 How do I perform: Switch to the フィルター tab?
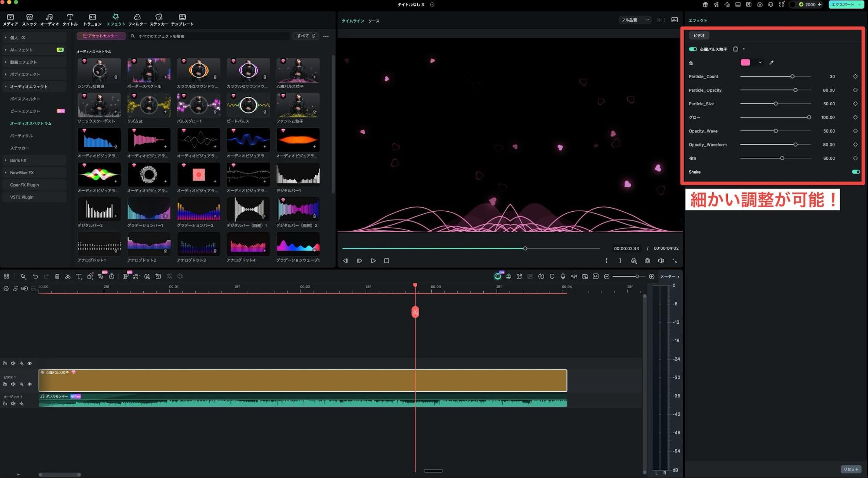coord(137,20)
